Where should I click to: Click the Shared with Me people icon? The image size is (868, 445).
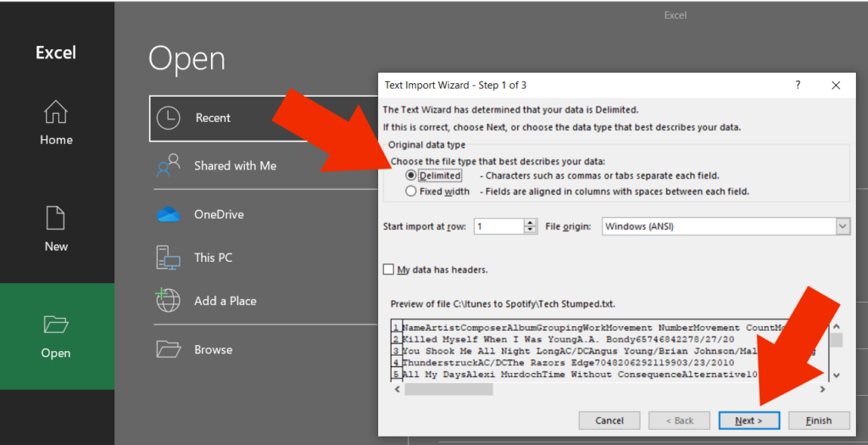click(169, 165)
